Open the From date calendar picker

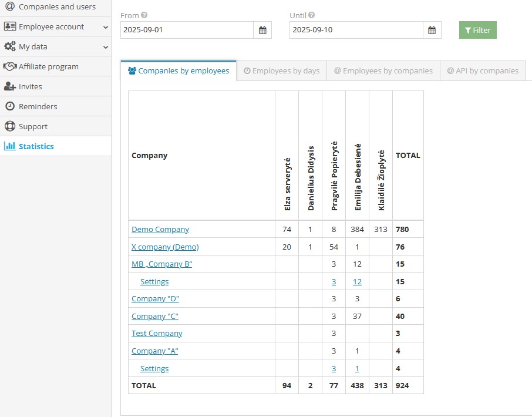262,30
